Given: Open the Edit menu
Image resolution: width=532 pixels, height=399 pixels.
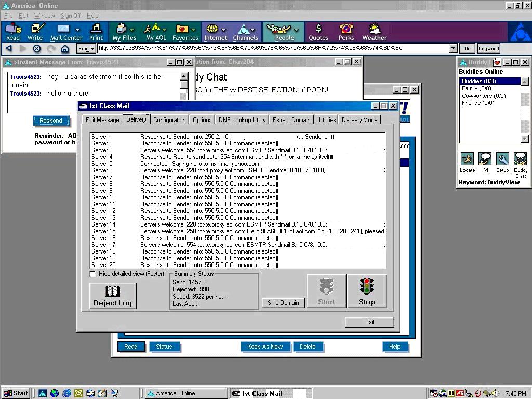Looking at the screenshot, I should click(x=23, y=16).
